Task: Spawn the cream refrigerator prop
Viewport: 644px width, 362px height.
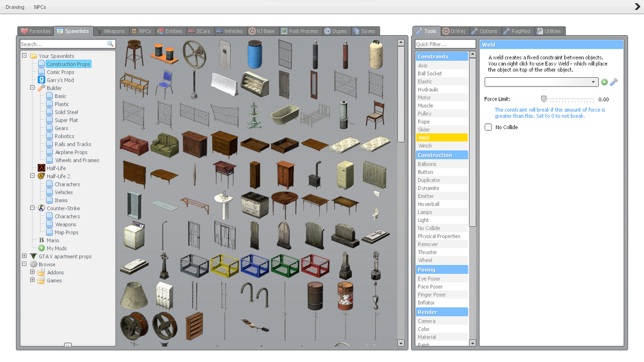Action: (345, 175)
